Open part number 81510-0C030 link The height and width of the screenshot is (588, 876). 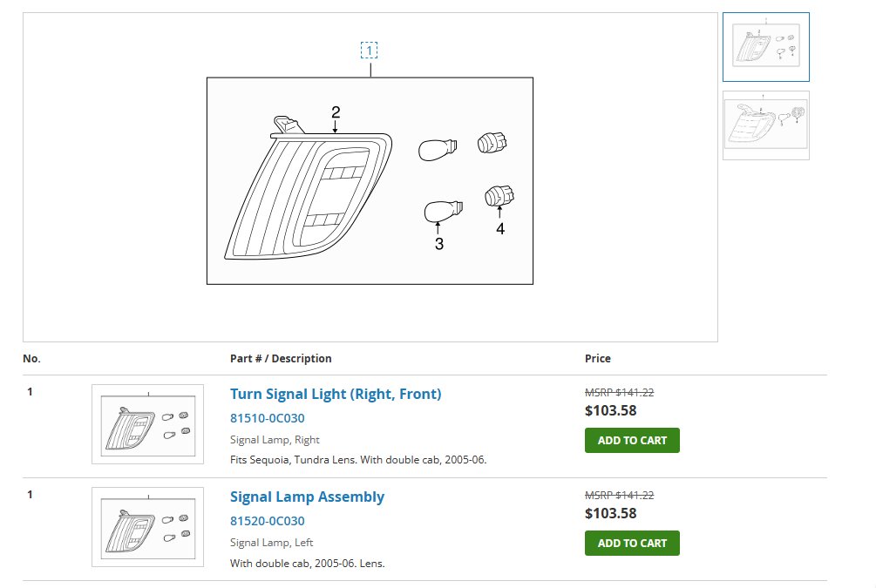pyautogui.click(x=268, y=418)
